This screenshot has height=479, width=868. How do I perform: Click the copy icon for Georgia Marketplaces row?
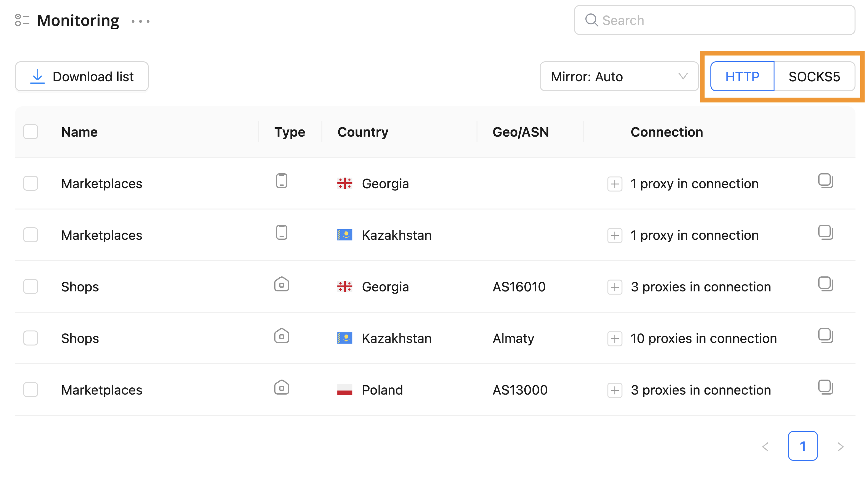click(825, 181)
